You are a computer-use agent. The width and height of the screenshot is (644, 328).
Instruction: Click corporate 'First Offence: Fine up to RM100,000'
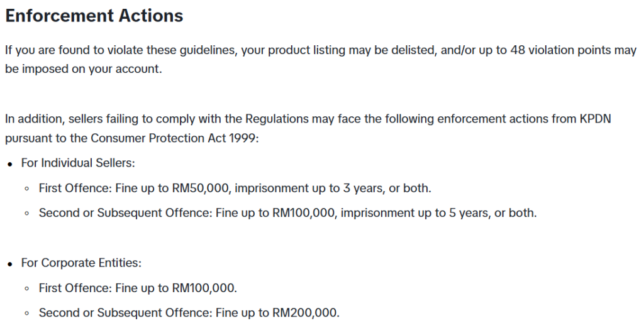[138, 288]
